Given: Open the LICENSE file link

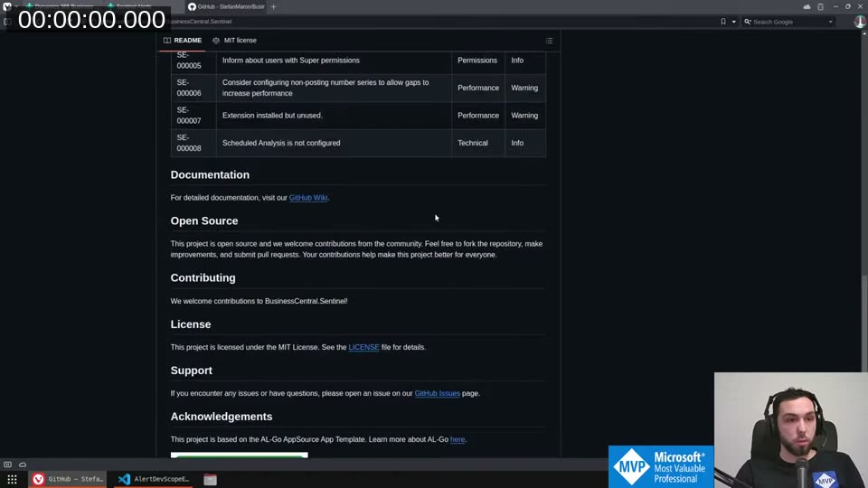Looking at the screenshot, I should click(x=363, y=347).
